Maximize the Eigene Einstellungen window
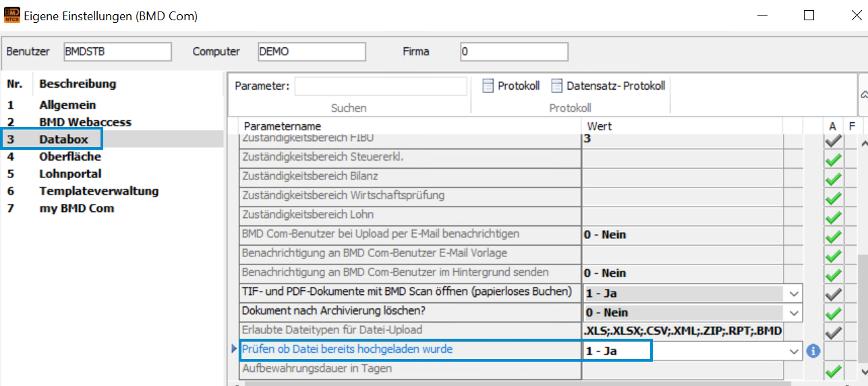The width and height of the screenshot is (868, 386). click(809, 15)
